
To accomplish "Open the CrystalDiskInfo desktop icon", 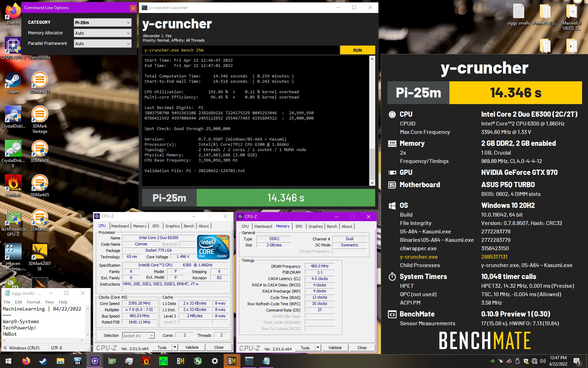I will (13, 117).
